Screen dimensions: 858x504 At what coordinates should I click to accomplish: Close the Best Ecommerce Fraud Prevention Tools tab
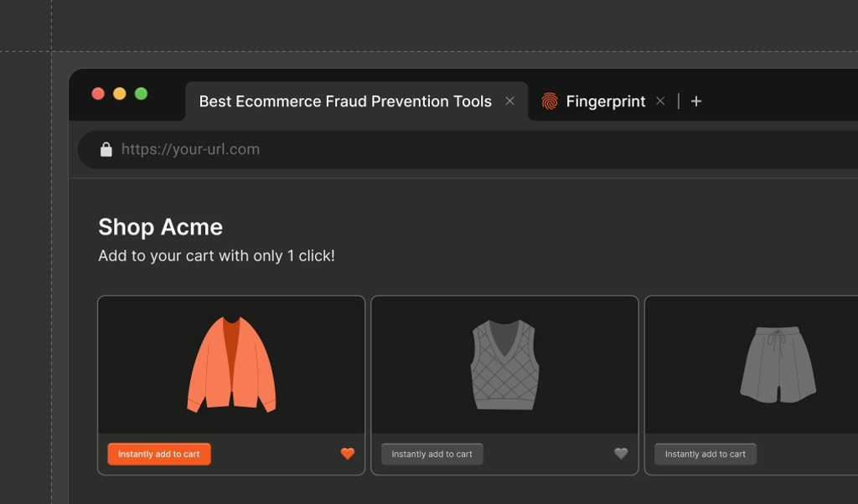coord(510,100)
